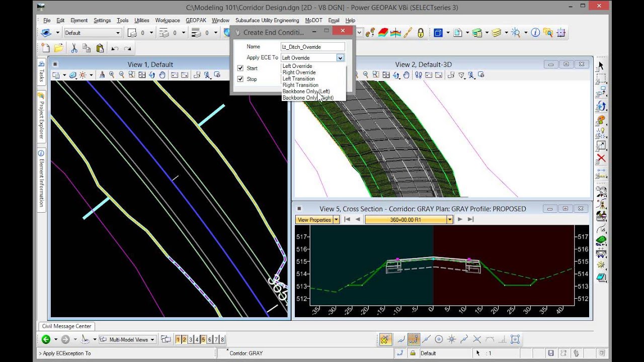Toggle view 4 button
Viewport: 644px width, 362px height.
pyautogui.click(x=197, y=339)
